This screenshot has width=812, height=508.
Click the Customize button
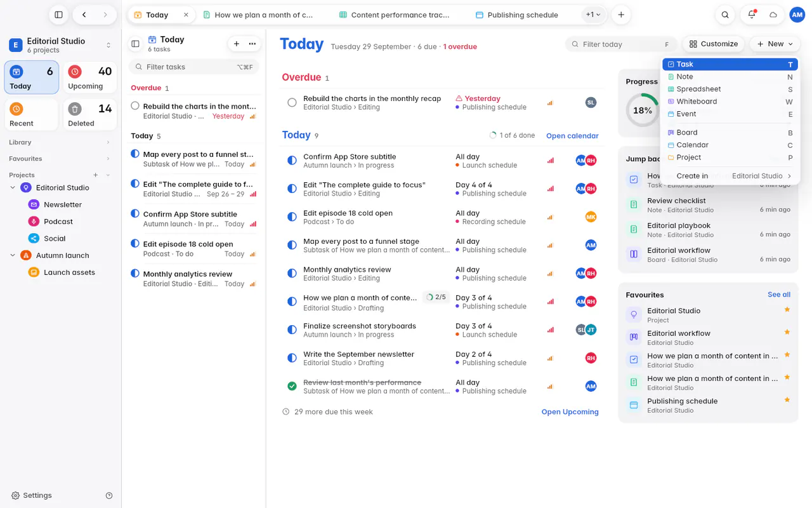714,44
